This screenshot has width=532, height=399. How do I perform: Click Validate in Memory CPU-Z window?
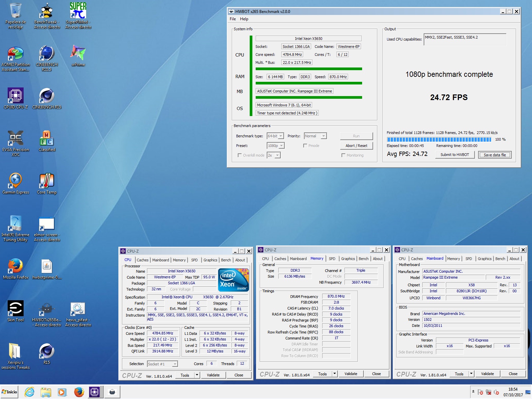tap(351, 374)
